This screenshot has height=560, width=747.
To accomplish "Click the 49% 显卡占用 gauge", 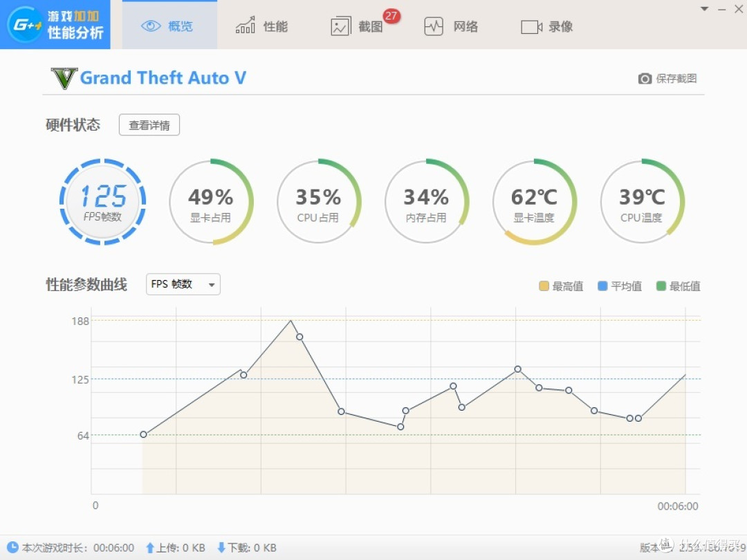I will (210, 201).
